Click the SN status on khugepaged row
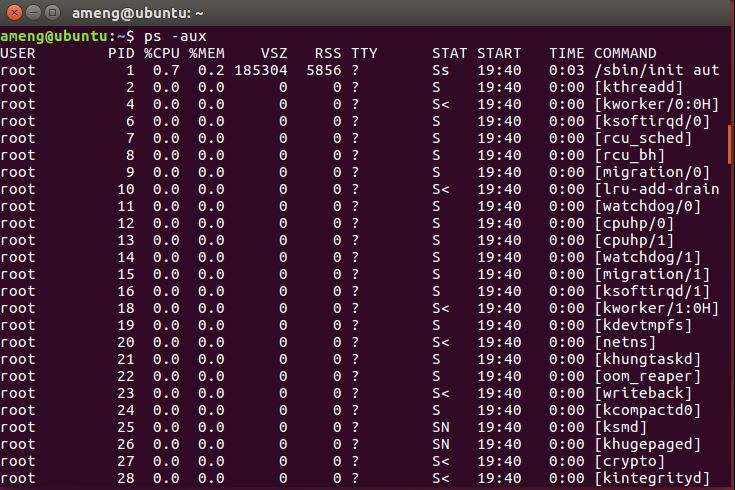This screenshot has width=735, height=490. coord(441,444)
